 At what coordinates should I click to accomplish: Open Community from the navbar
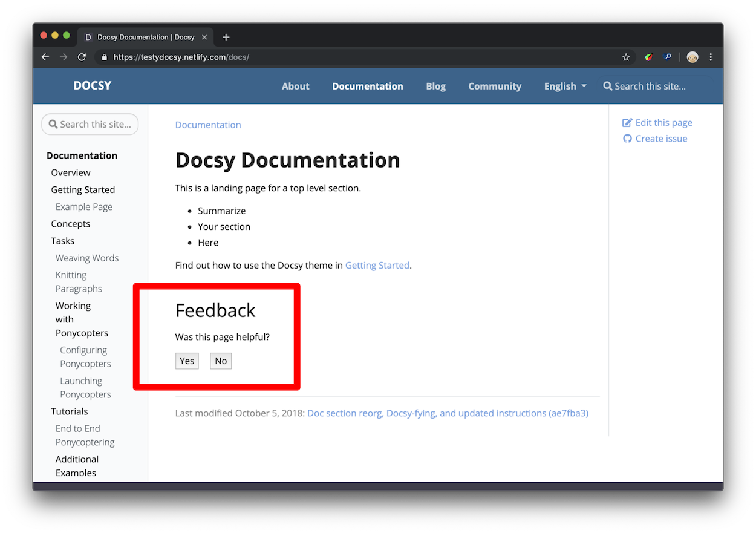(x=494, y=86)
